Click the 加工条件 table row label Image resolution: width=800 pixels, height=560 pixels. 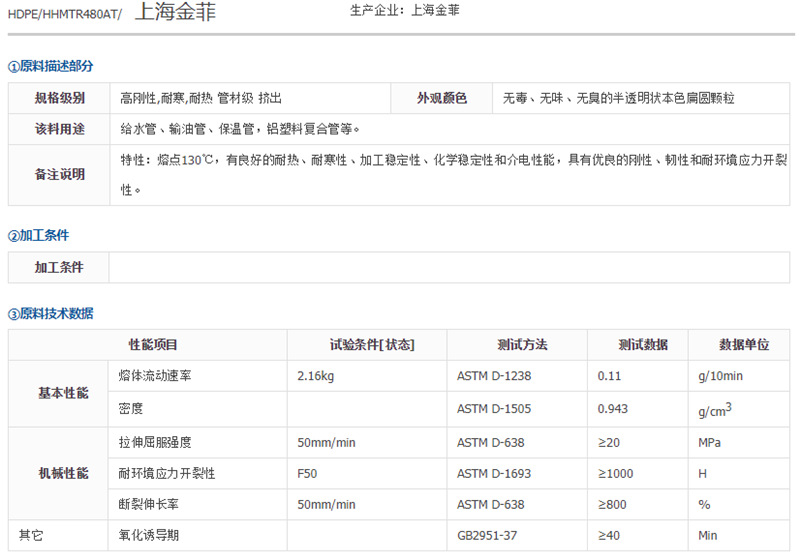[x=59, y=267]
